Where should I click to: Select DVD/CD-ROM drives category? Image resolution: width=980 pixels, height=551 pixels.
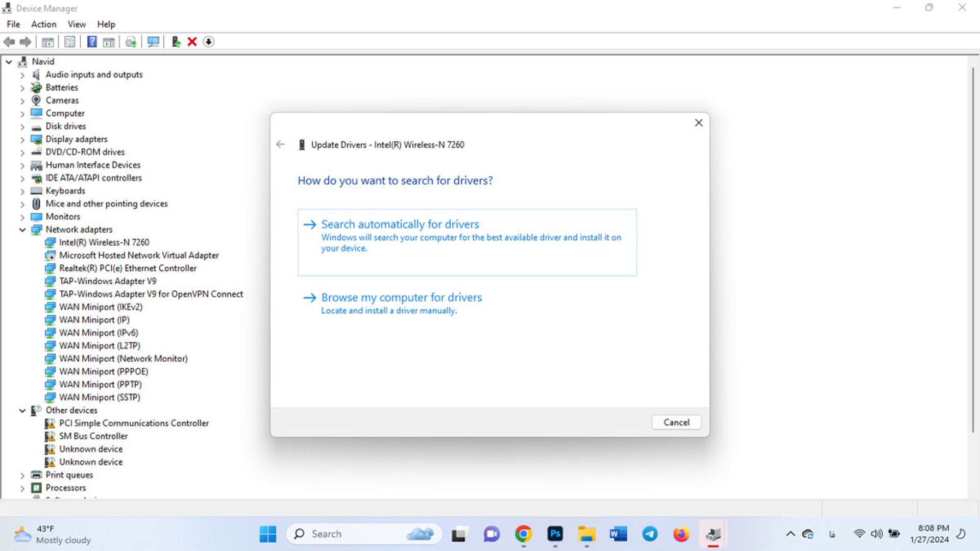[x=85, y=152]
